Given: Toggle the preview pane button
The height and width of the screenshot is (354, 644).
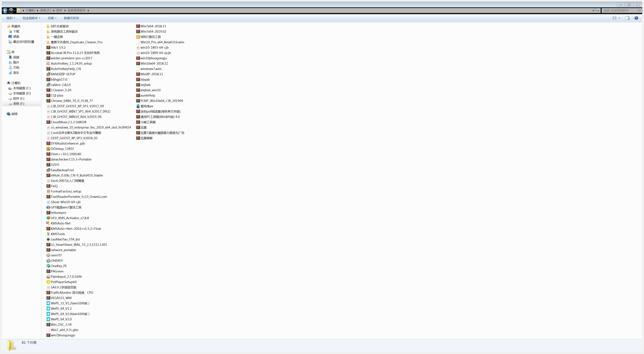Looking at the screenshot, I should pyautogui.click(x=627, y=18).
